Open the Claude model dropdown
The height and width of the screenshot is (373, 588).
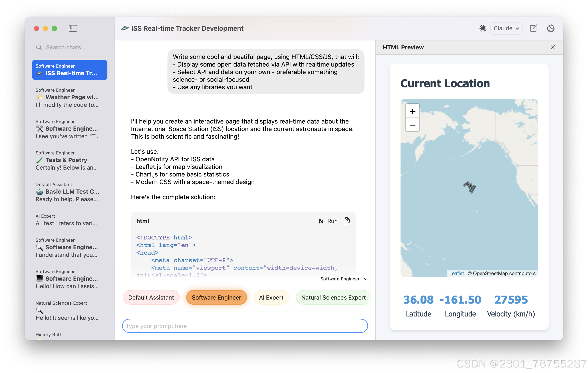click(x=506, y=28)
